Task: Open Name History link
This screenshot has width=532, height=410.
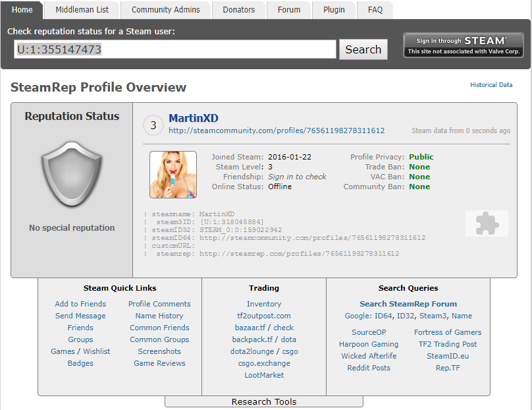Action: [159, 316]
